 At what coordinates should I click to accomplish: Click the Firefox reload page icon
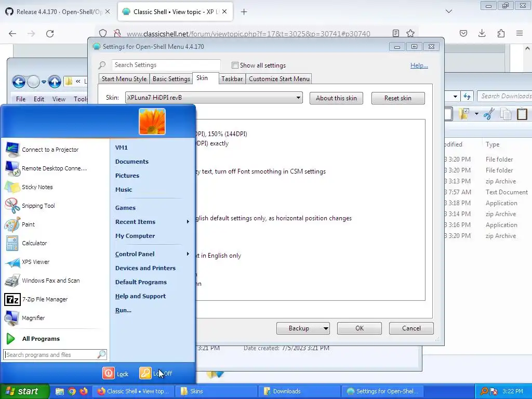pyautogui.click(x=50, y=33)
